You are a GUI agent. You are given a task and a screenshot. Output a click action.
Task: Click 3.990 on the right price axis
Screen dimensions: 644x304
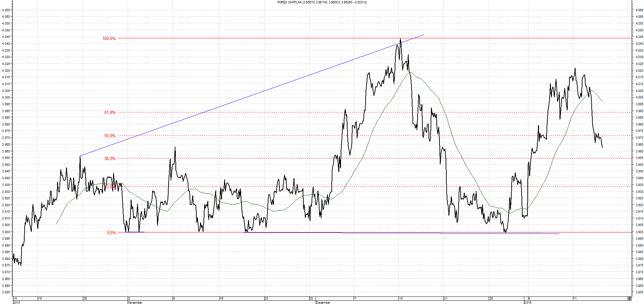(x=639, y=111)
